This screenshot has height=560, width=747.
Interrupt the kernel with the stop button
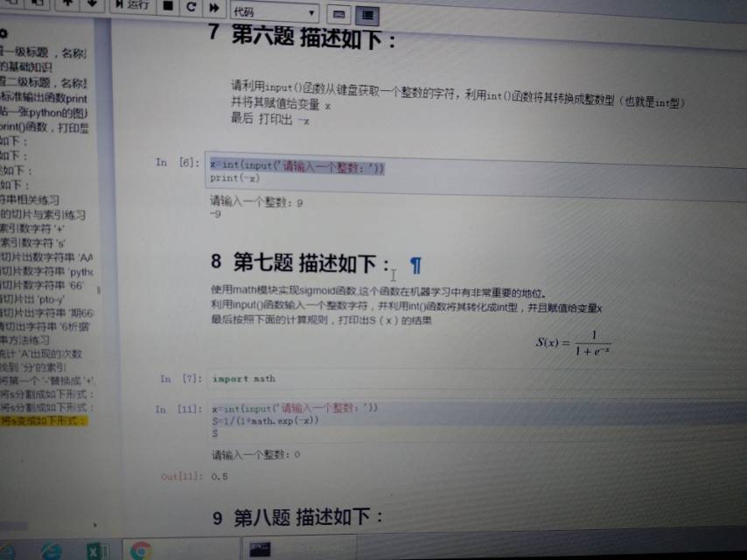tap(168, 6)
